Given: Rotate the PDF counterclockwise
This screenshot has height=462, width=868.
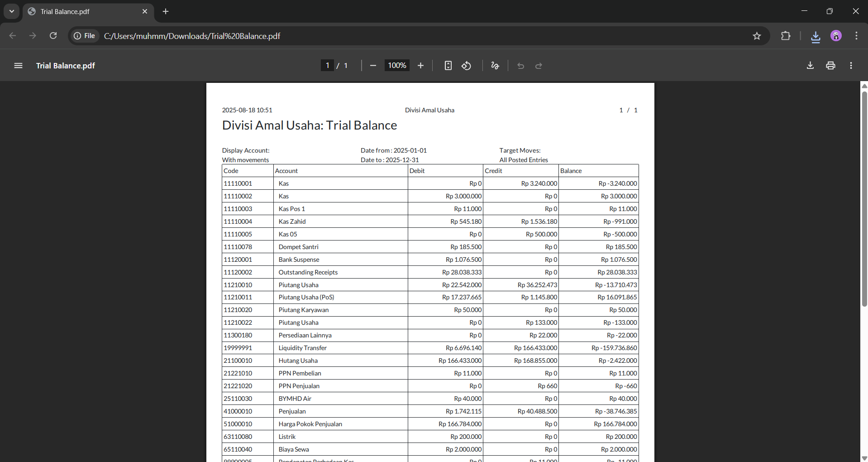Looking at the screenshot, I should click(467, 66).
